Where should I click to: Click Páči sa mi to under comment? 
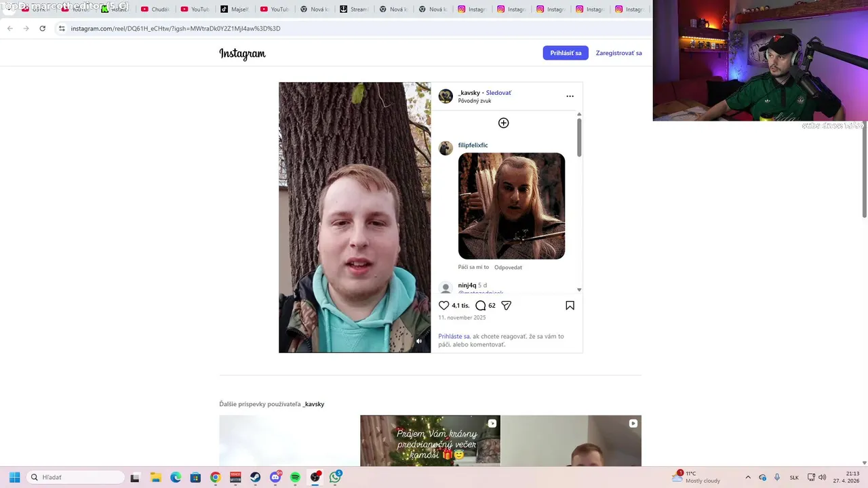click(x=473, y=267)
